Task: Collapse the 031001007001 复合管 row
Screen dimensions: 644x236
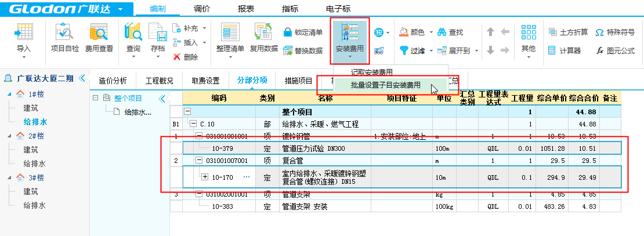Action: [x=199, y=160]
